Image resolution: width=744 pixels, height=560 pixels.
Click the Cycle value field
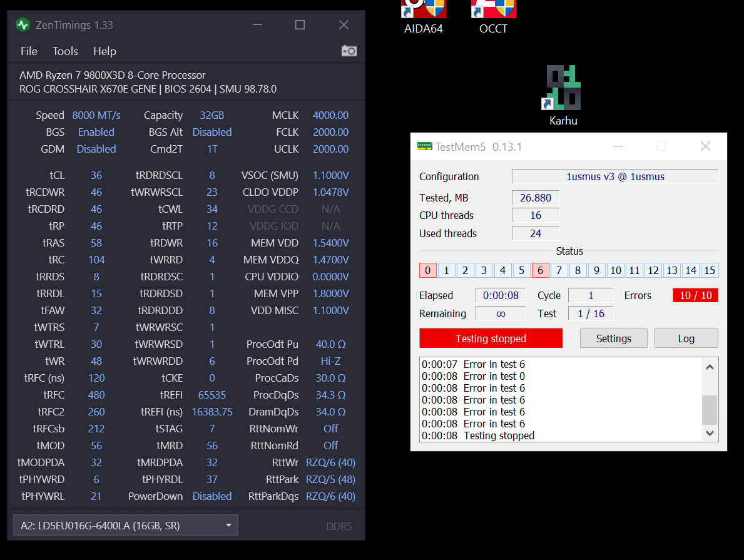coord(591,296)
